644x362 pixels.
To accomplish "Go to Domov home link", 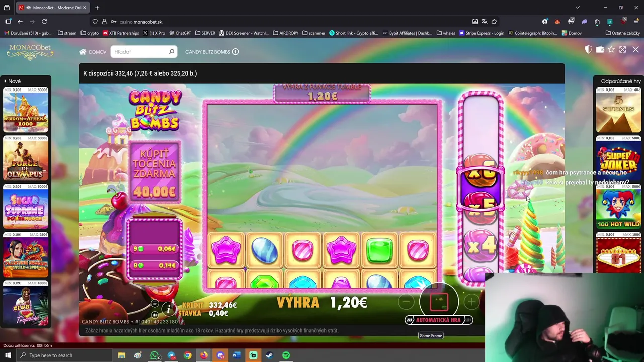I will (93, 52).
